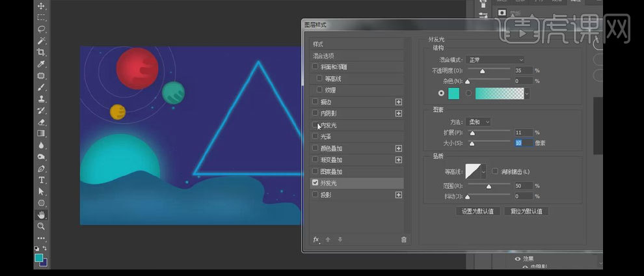
Task: Open the 方法 dropdown
Action: (x=478, y=122)
